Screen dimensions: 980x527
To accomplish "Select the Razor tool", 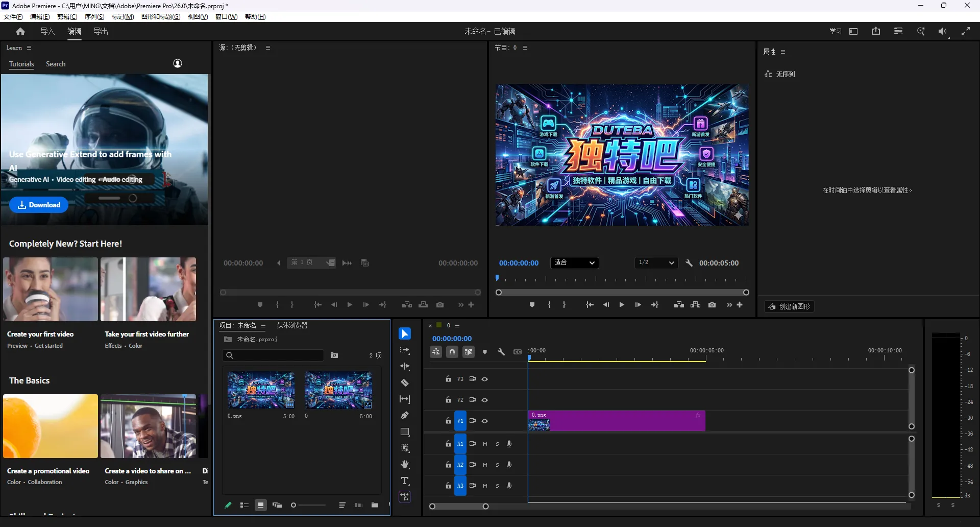I will click(405, 383).
